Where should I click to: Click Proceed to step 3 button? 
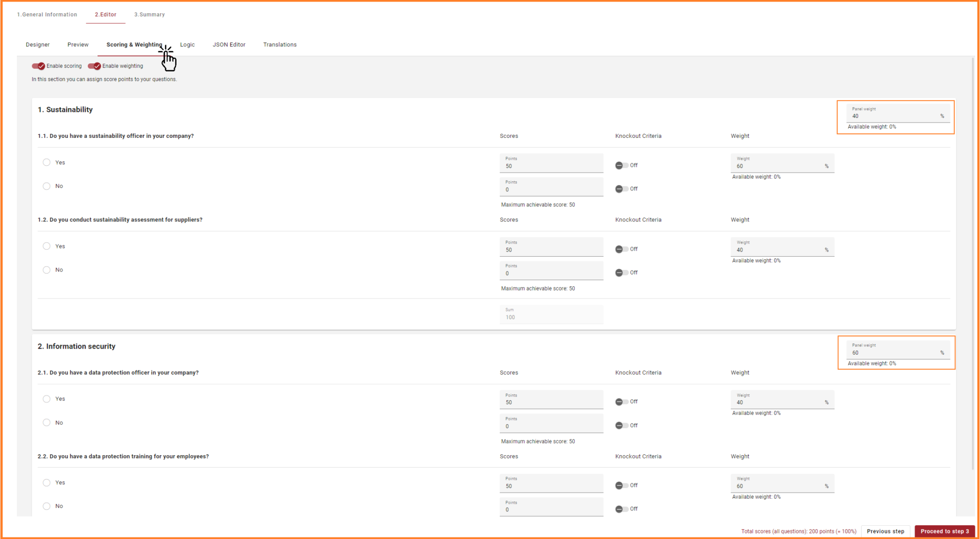tap(944, 531)
